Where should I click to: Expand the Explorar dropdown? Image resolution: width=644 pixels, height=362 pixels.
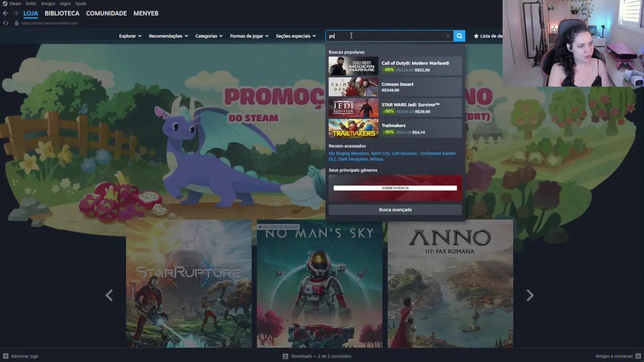point(130,36)
